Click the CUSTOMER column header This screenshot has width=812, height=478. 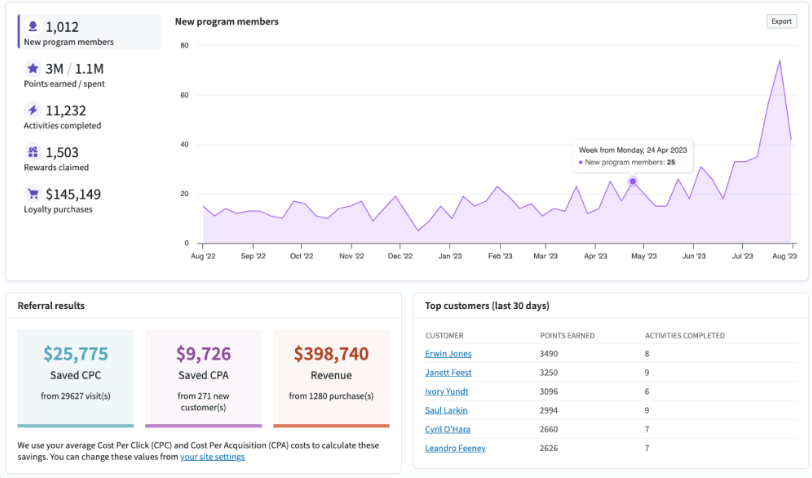[x=444, y=336]
